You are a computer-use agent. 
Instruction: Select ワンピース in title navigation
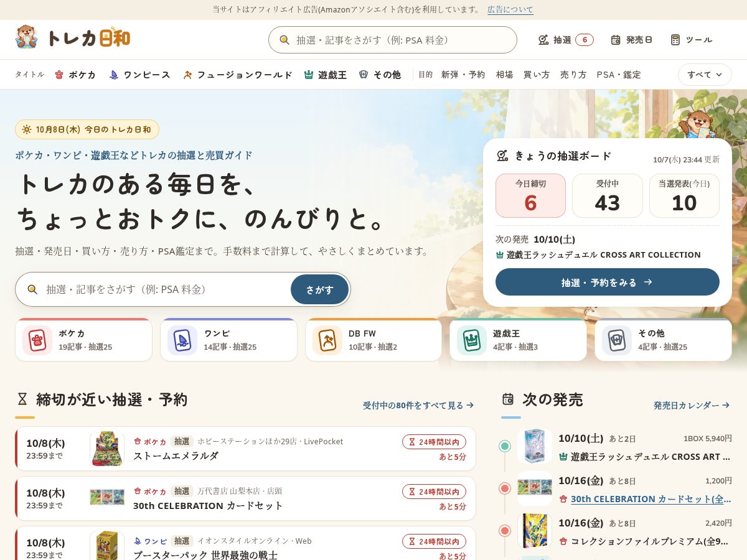(x=139, y=75)
